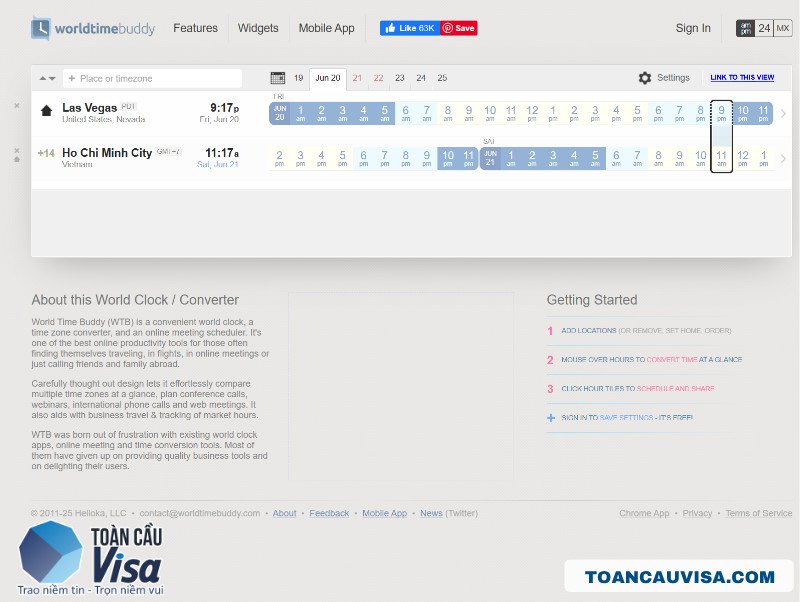Click the Las Vegas home location icon
Image resolution: width=800 pixels, height=602 pixels.
pos(46,111)
